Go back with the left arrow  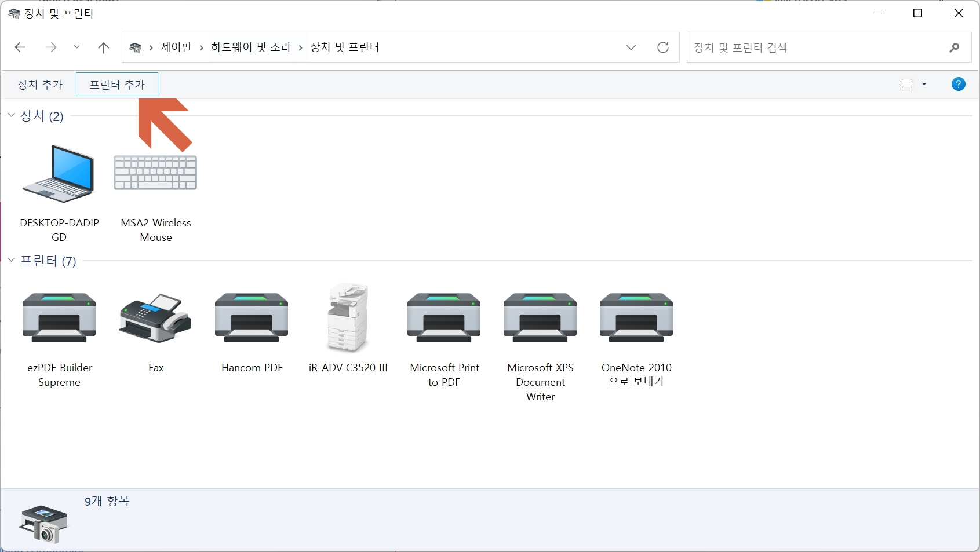(20, 47)
